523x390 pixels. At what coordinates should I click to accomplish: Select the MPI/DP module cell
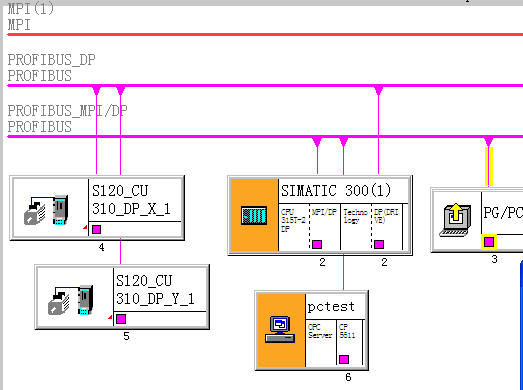pyautogui.click(x=325, y=227)
